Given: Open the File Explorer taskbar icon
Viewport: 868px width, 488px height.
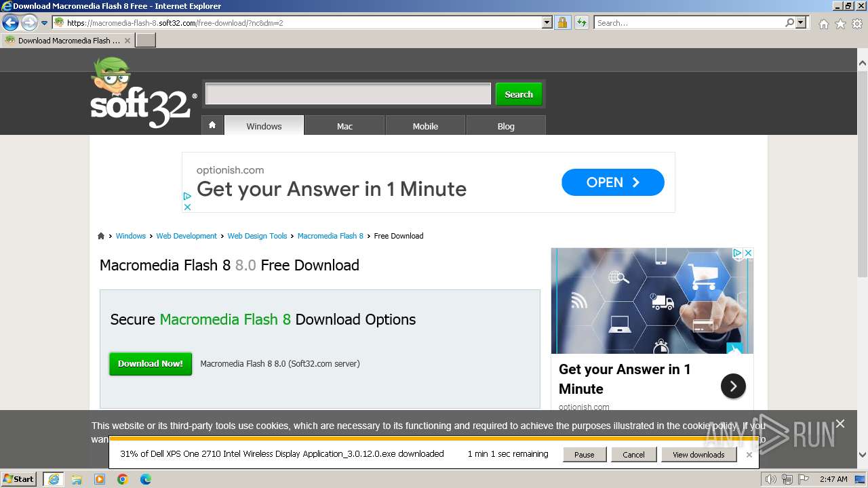Looking at the screenshot, I should pyautogui.click(x=77, y=479).
